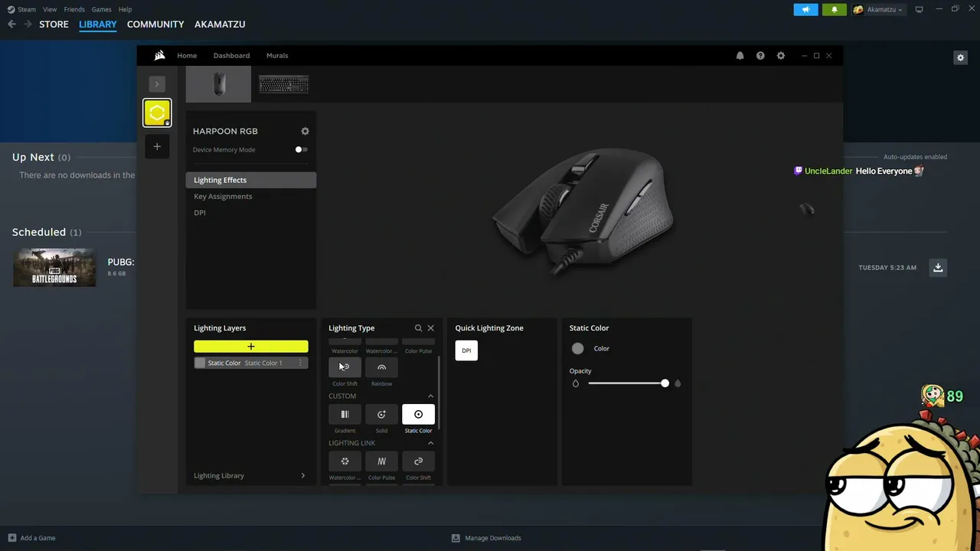The image size is (980, 551).
Task: Open Steam downloads settings gear
Action: point(960,57)
